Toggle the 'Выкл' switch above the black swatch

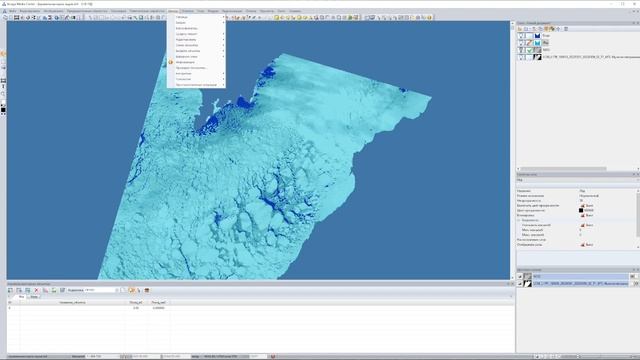[587, 206]
